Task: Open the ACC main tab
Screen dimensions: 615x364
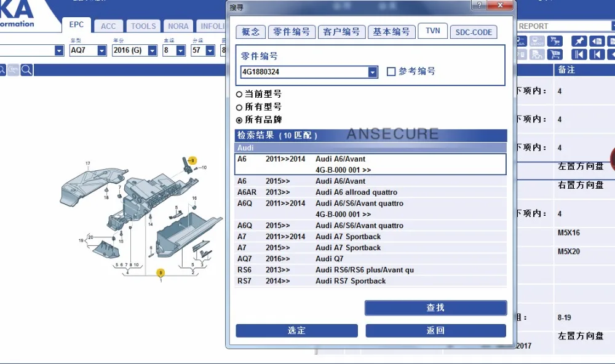Action: point(108,26)
